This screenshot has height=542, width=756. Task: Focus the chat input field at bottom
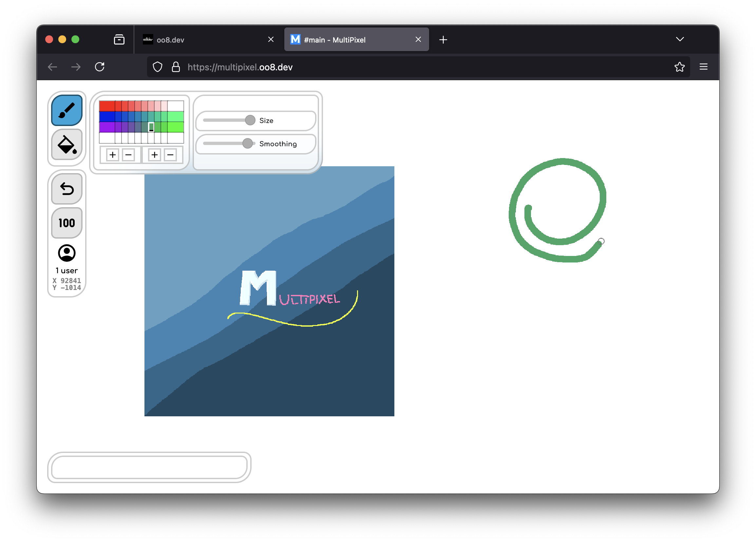point(149,467)
